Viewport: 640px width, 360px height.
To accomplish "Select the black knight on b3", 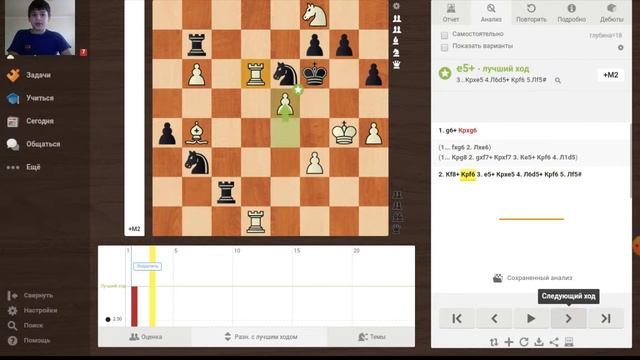I will (x=197, y=162).
